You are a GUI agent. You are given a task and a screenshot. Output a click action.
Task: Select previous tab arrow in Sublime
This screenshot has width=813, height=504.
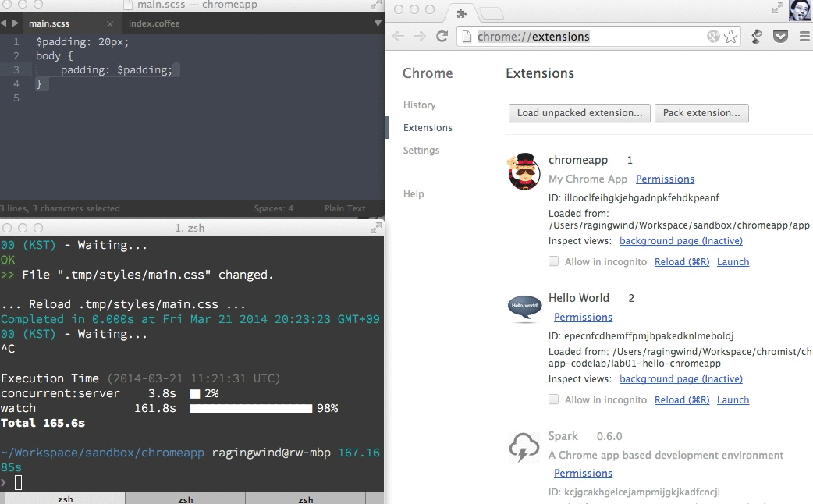[4, 23]
